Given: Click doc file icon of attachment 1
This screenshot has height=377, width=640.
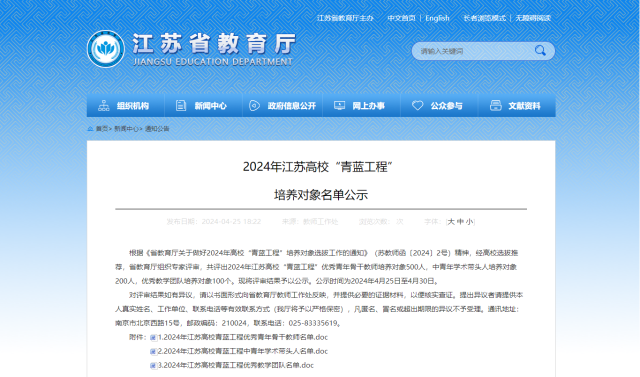Looking at the screenshot, I should (x=153, y=337).
